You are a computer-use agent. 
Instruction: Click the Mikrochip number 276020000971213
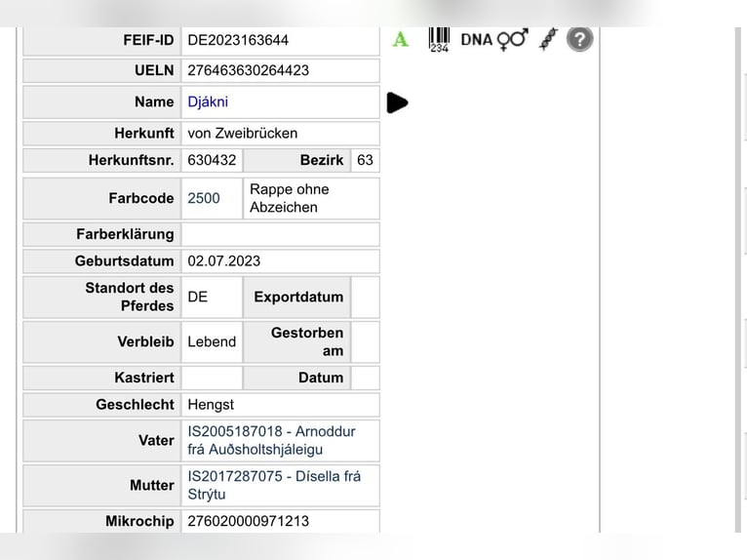pyautogui.click(x=248, y=521)
